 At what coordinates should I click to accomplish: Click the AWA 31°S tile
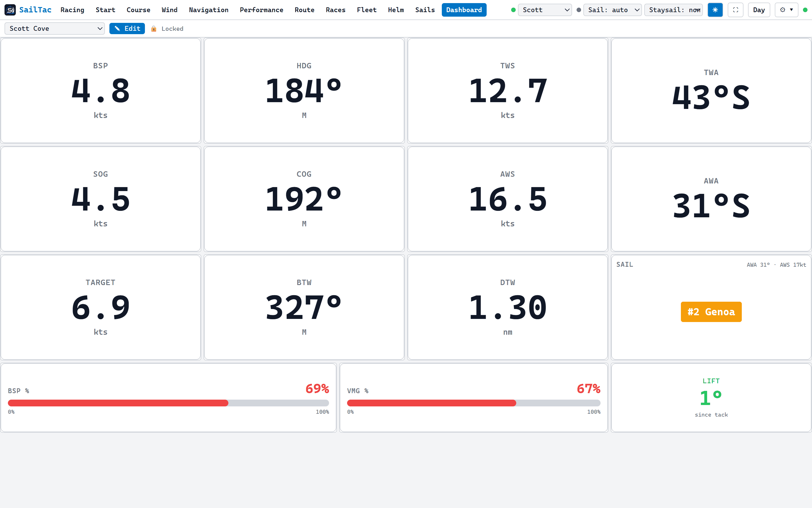pos(711,199)
